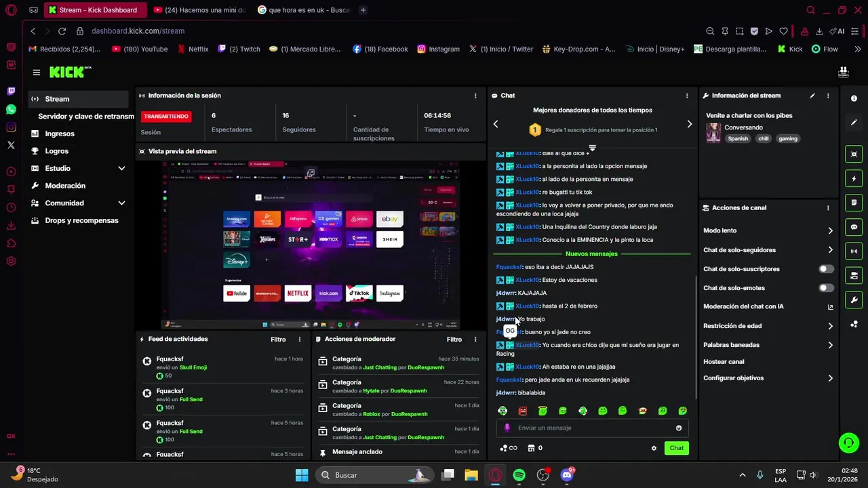Viewport: 868px width, 488px height.
Task: Click Hostear canal
Action: (724, 362)
